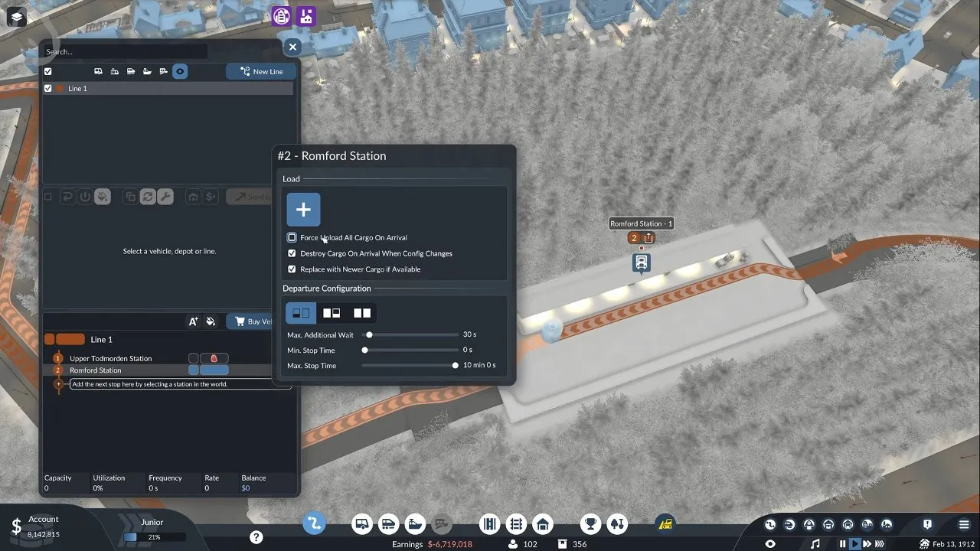The width and height of the screenshot is (980, 551).
Task: Open road vehicle build menu in bottom toolbar
Action: (362, 524)
